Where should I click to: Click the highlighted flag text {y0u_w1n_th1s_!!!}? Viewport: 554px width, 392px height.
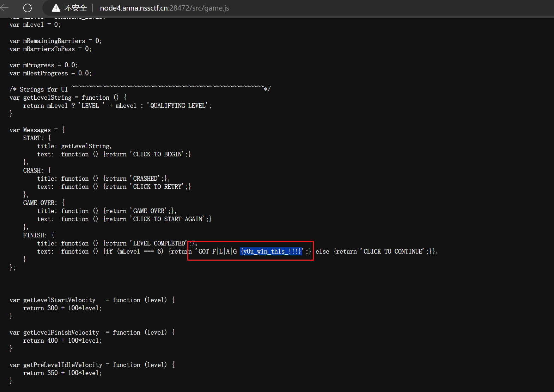pos(271,251)
